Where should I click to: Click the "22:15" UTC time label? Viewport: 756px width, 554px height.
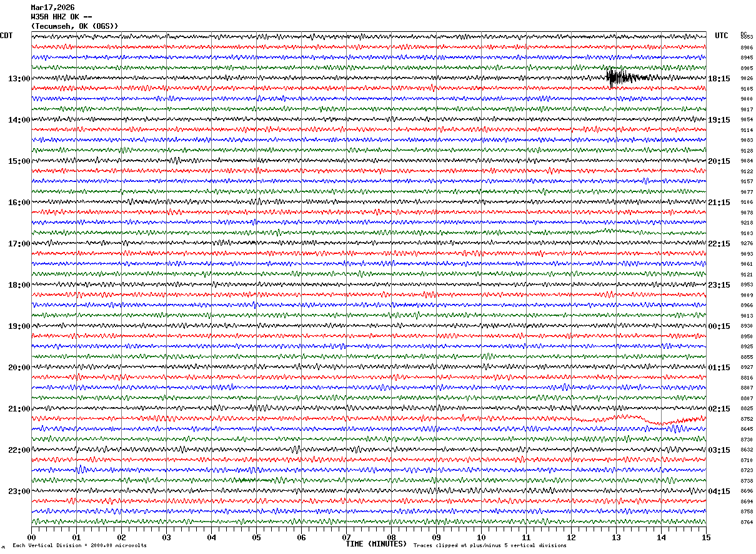(x=719, y=244)
